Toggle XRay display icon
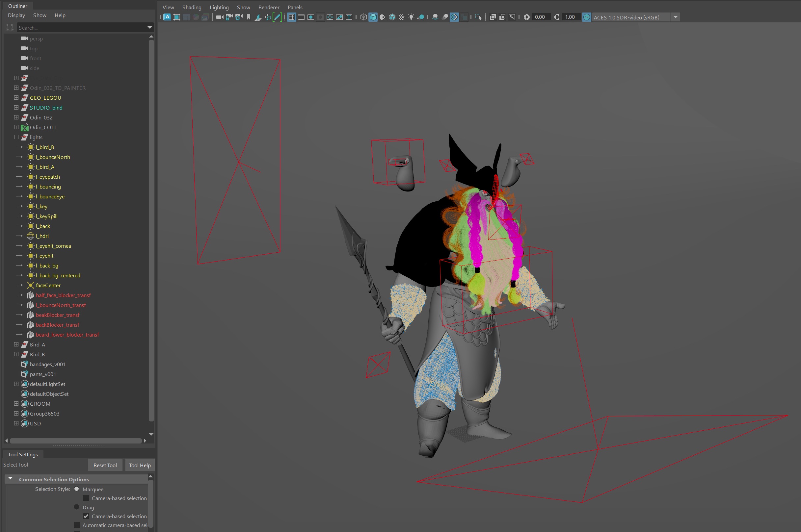This screenshot has width=801, height=532. [x=493, y=17]
